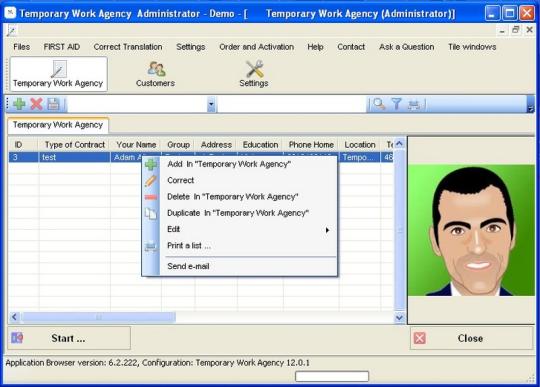
Task: Select the "test" cell in row 3
Action: 74,157
